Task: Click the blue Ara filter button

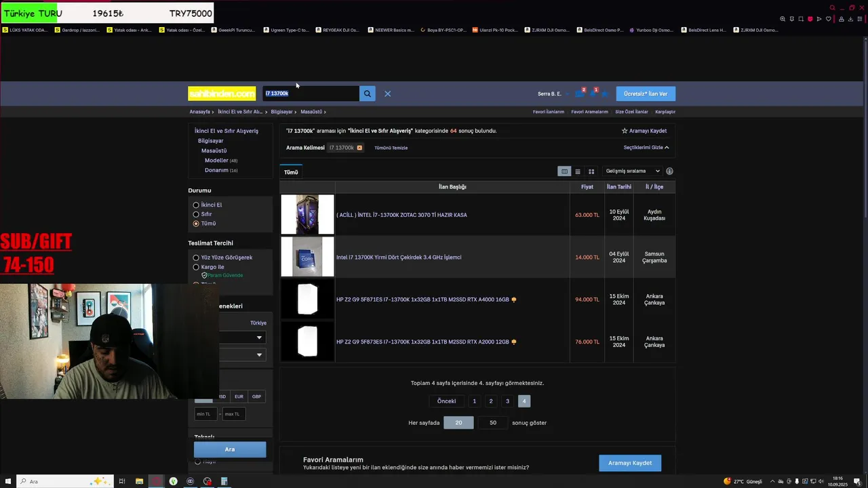Action: click(230, 449)
